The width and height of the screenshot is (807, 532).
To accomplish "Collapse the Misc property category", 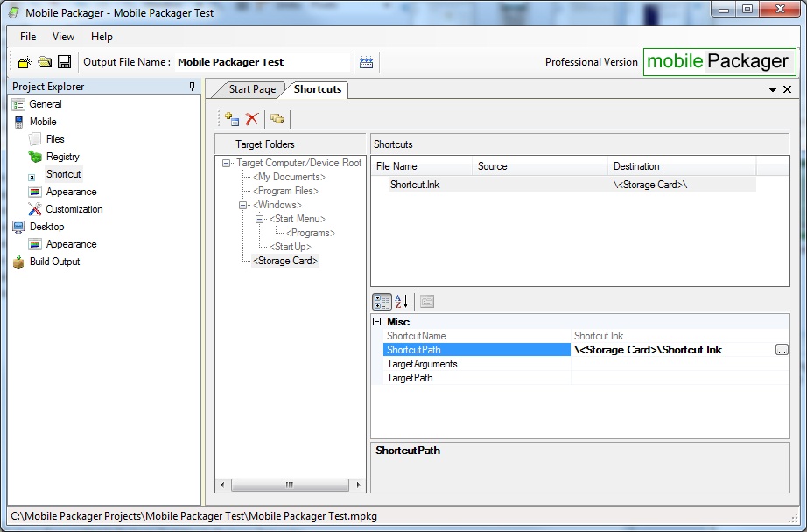I will 377,322.
